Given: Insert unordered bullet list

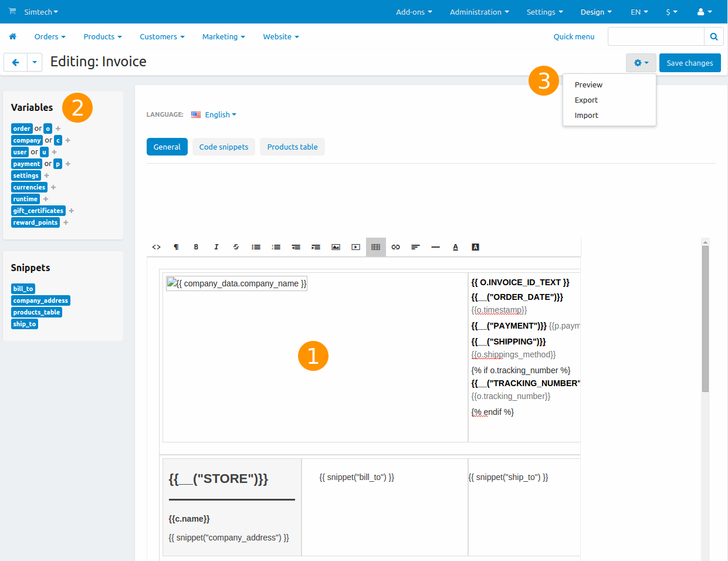Looking at the screenshot, I should 256,247.
